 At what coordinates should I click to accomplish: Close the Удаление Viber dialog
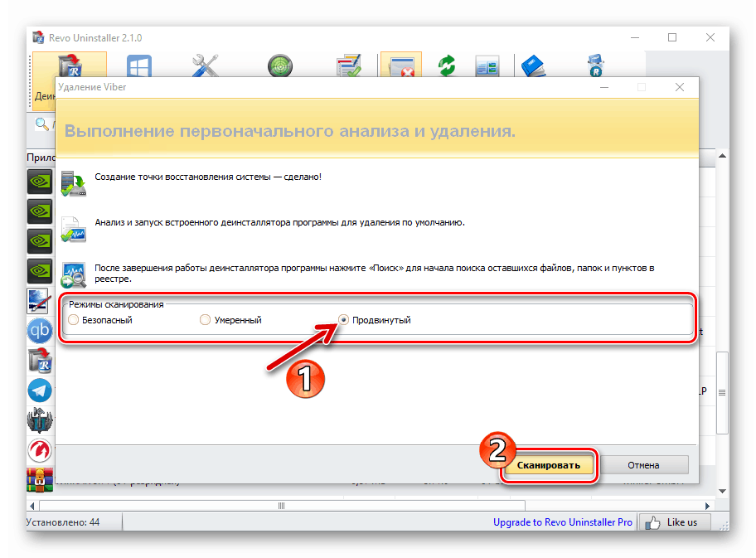click(x=680, y=87)
